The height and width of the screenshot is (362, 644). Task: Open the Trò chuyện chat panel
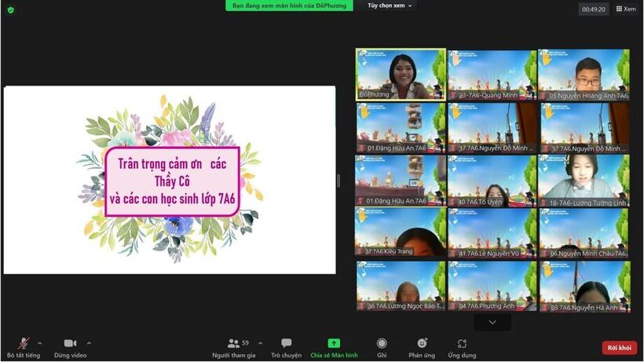(286, 346)
